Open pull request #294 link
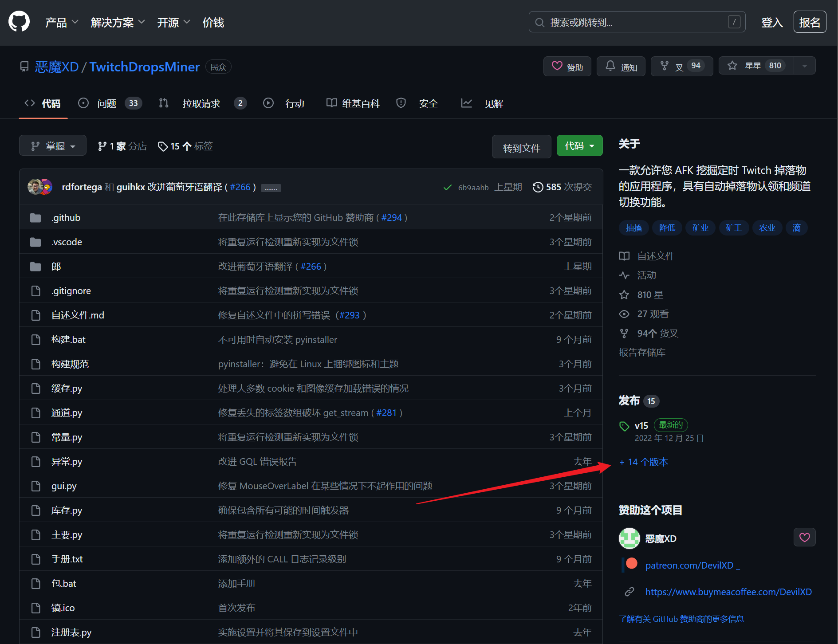Viewport: 838px width, 644px height. point(391,217)
